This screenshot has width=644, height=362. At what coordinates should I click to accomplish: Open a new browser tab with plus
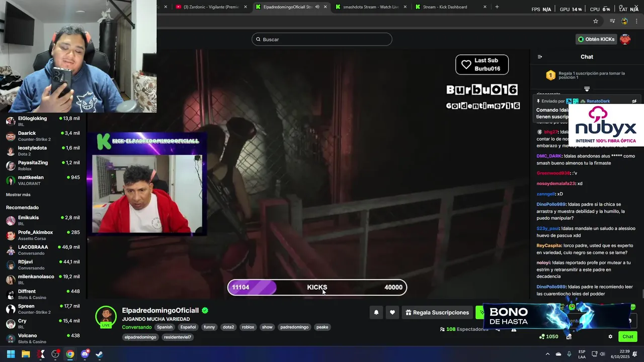click(x=497, y=7)
